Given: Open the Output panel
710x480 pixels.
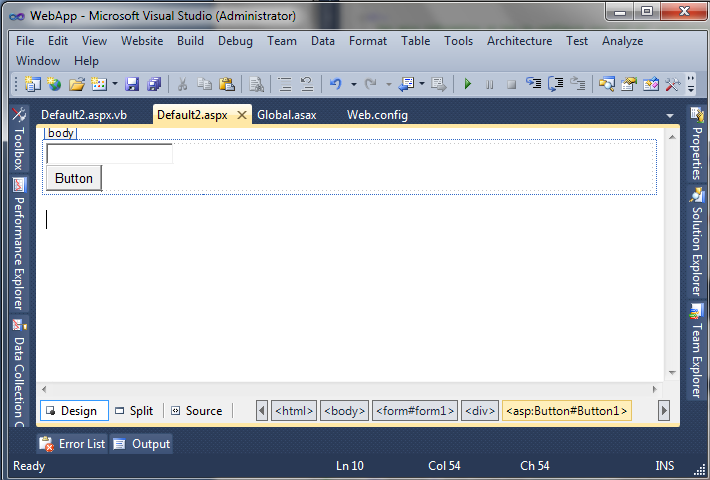Looking at the screenshot, I should click(x=141, y=444).
